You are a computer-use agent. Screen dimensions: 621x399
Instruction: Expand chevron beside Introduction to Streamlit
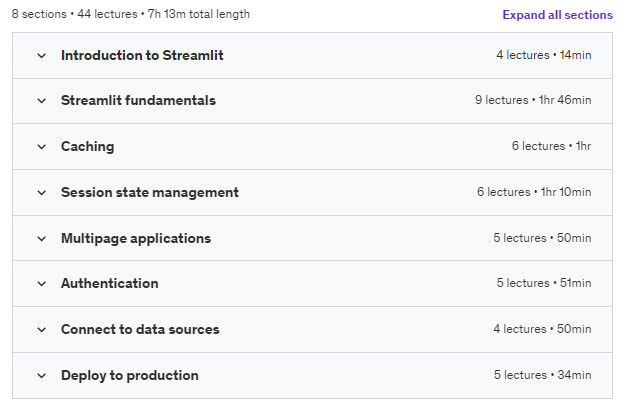pos(42,55)
